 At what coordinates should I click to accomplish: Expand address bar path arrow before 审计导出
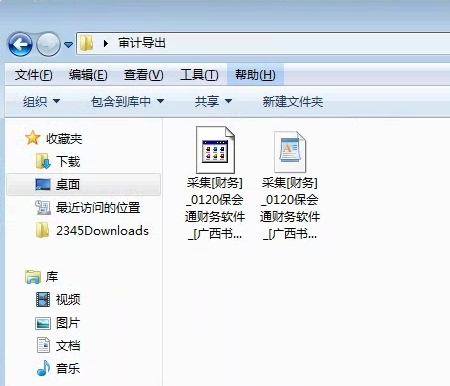point(106,43)
